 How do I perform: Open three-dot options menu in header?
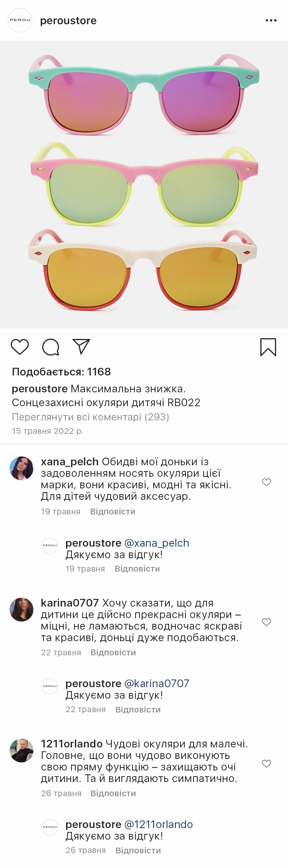(x=271, y=20)
